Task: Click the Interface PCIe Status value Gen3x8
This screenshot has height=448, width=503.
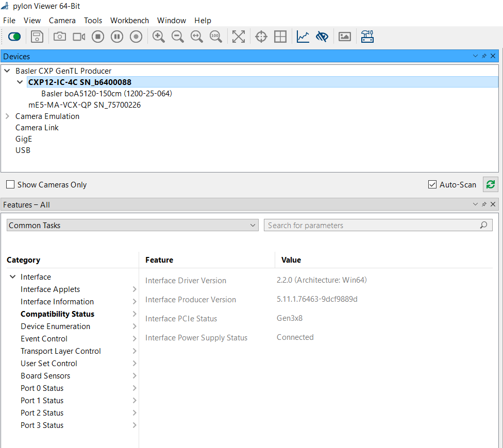Action: (x=290, y=318)
